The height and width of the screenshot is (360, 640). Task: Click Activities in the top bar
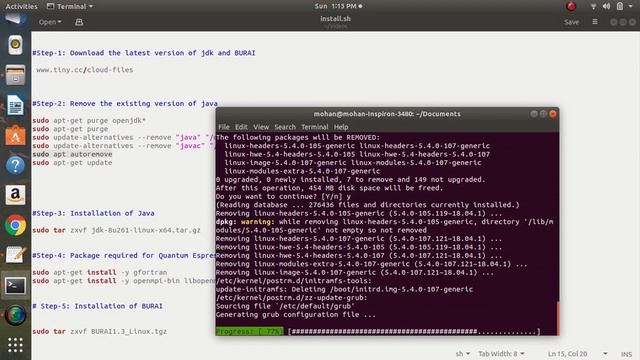pyautogui.click(x=21, y=6)
